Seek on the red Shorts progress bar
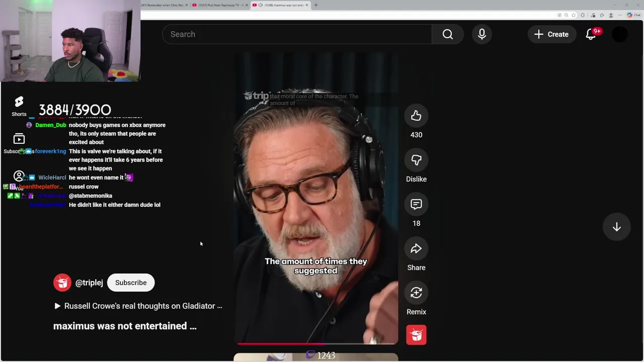 click(317, 344)
